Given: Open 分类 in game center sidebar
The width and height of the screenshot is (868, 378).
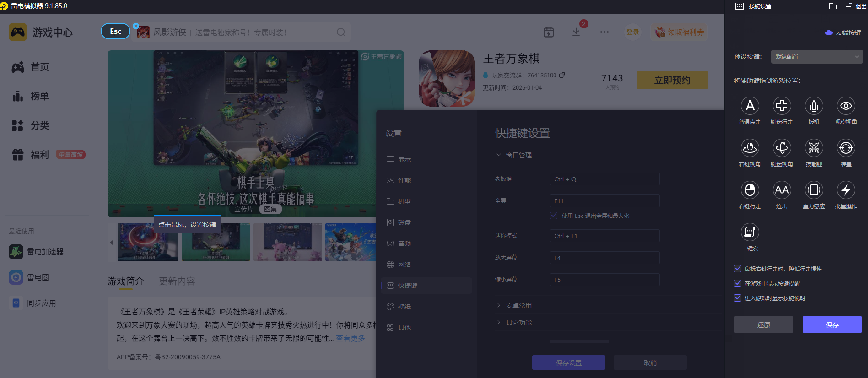Looking at the screenshot, I should tap(30, 125).
